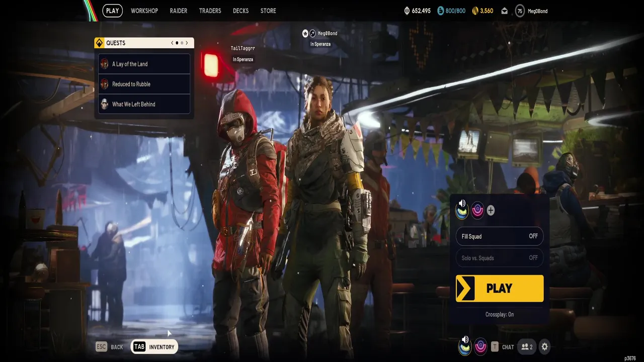The width and height of the screenshot is (644, 362).
Task: Click the 800/800 token balance
Action: tap(456, 11)
